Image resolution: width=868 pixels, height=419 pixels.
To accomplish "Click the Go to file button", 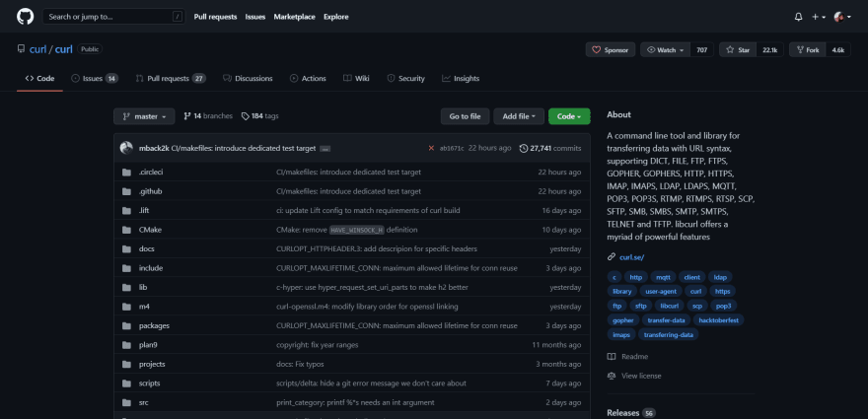I will 465,116.
